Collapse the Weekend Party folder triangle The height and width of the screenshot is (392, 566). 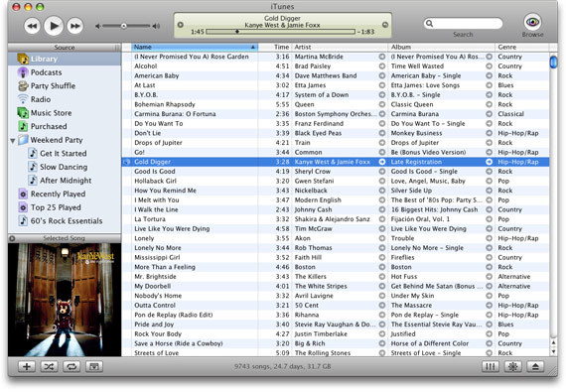pyautogui.click(x=13, y=140)
